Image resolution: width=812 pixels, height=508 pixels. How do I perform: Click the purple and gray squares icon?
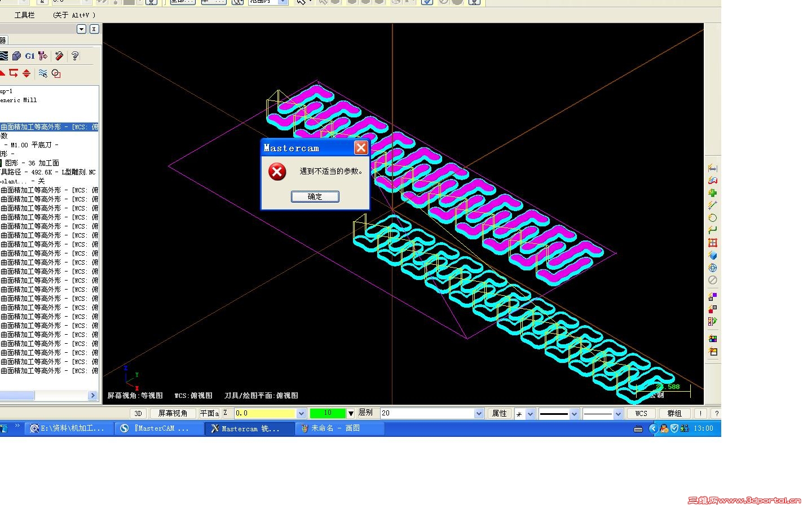(x=713, y=296)
